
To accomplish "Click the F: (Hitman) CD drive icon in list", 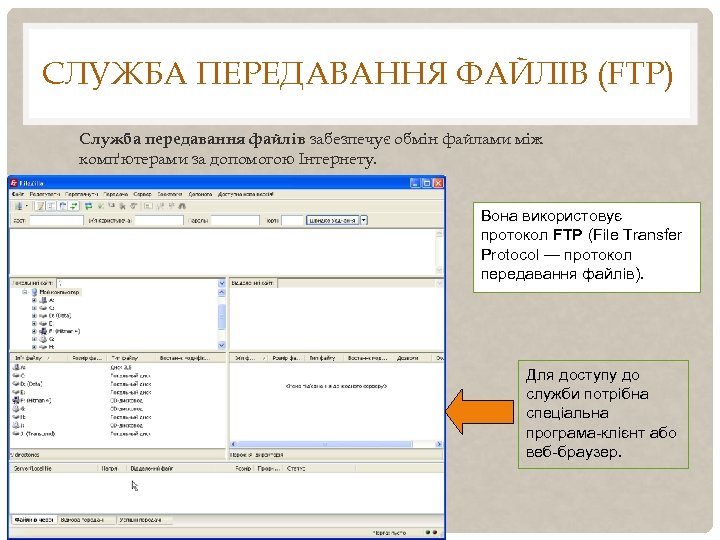I will [17, 400].
